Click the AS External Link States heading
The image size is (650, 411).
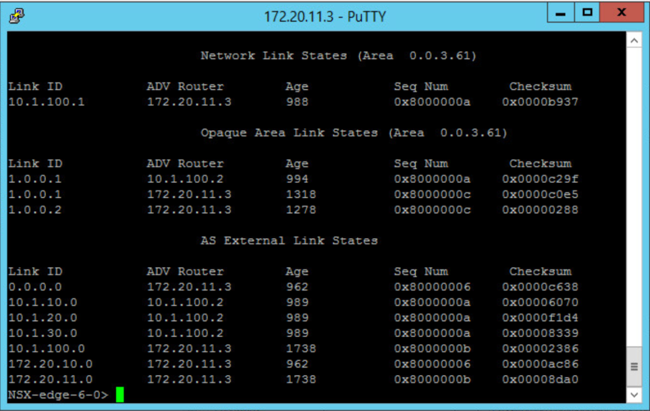coord(289,241)
